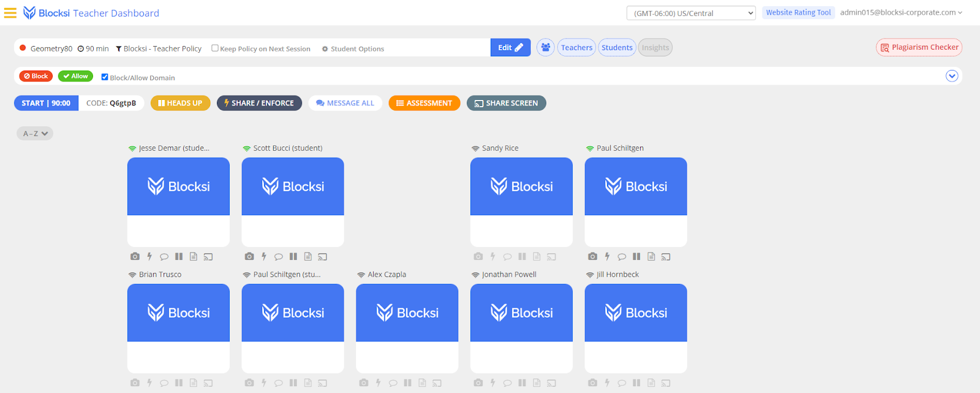The image size is (980, 393).
Task: Open the hamburger menu
Action: click(10, 13)
